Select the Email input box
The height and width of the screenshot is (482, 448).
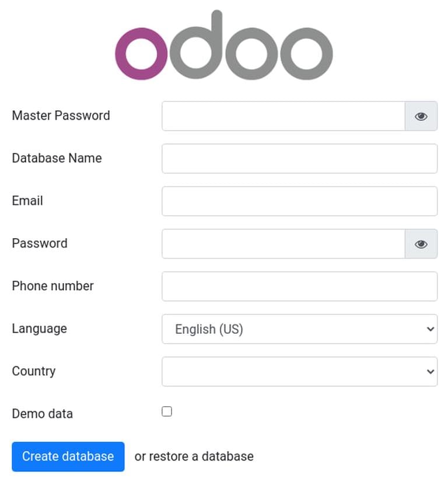point(299,201)
